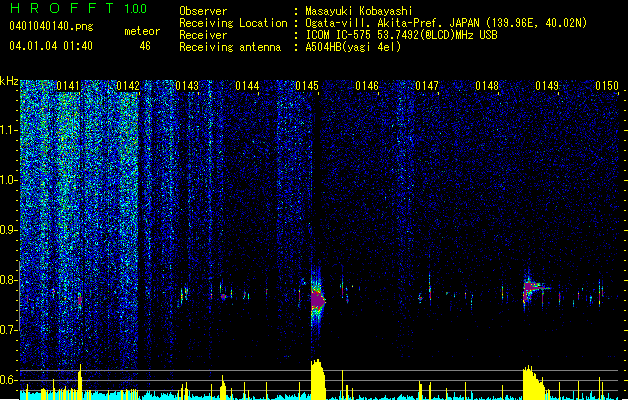Click the 'meteor' count label

pos(142,31)
